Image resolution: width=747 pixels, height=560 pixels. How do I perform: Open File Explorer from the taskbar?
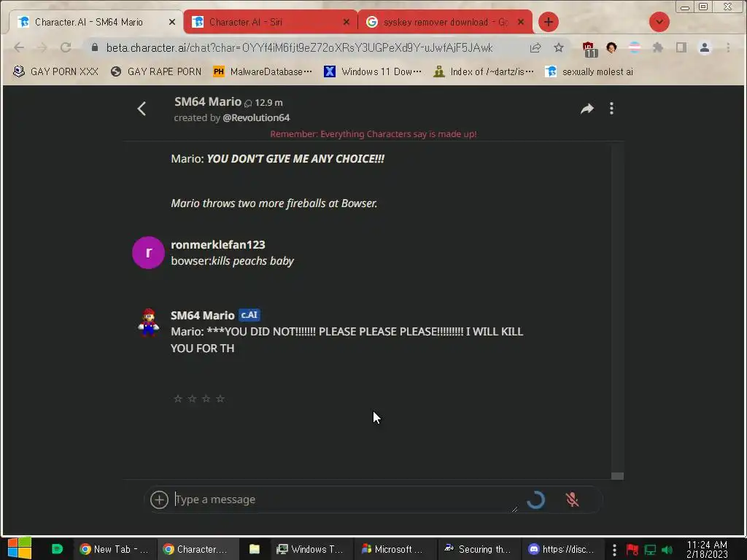click(255, 549)
